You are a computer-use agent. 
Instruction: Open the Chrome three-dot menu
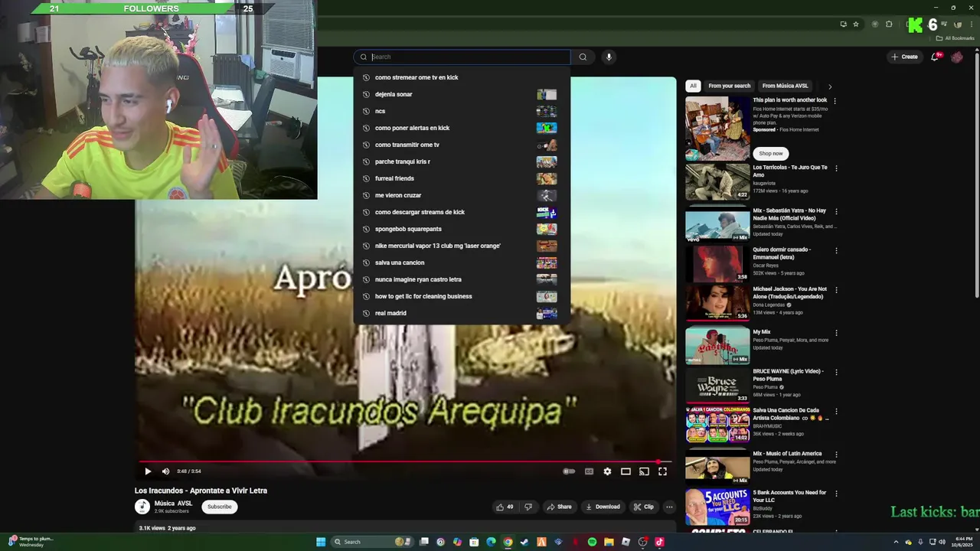pyautogui.click(x=972, y=24)
